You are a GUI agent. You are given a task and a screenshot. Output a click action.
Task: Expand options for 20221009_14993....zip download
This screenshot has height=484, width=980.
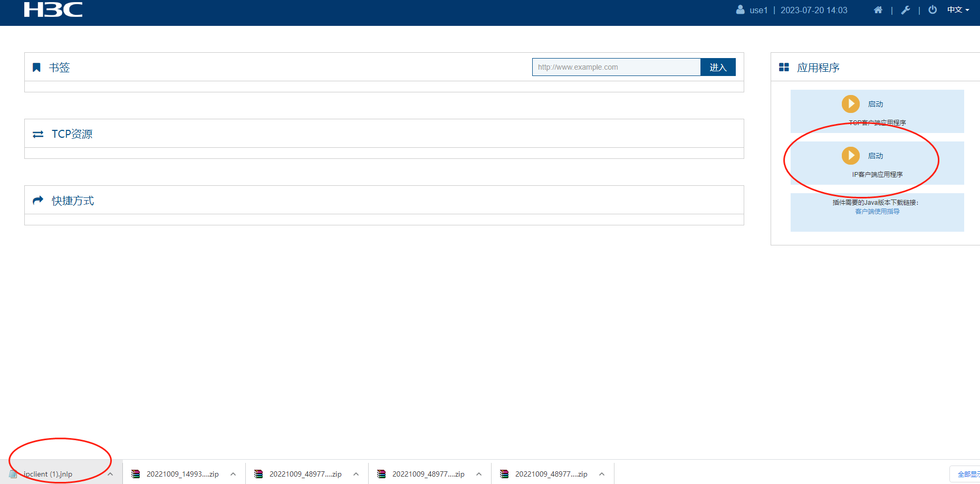pyautogui.click(x=233, y=474)
